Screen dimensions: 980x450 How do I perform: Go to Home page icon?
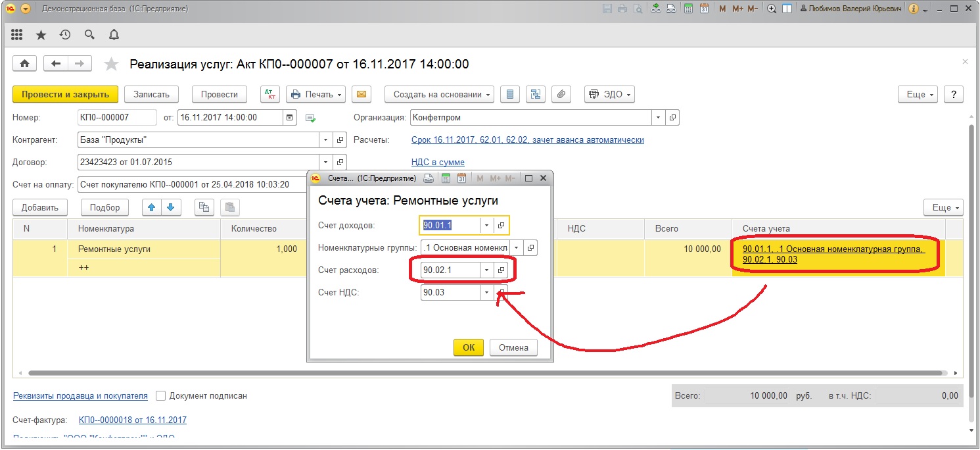click(25, 63)
